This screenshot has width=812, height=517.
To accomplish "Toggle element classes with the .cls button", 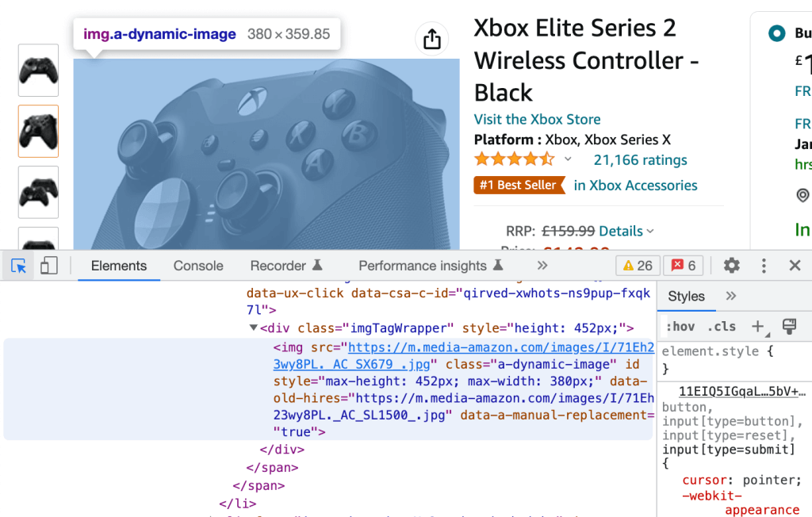I will [x=722, y=326].
